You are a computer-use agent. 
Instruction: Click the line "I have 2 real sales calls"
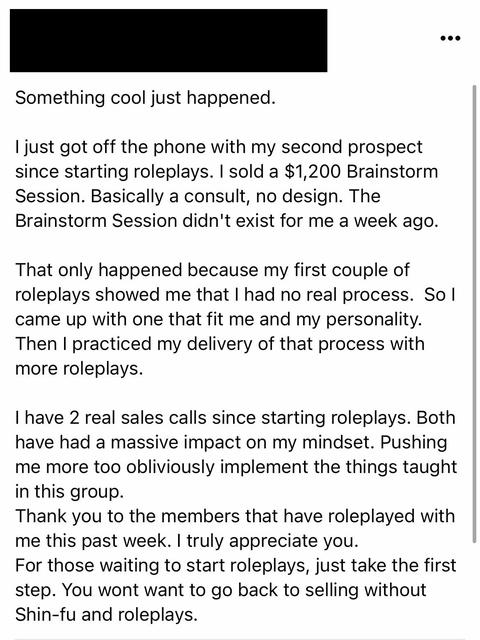click(x=235, y=418)
